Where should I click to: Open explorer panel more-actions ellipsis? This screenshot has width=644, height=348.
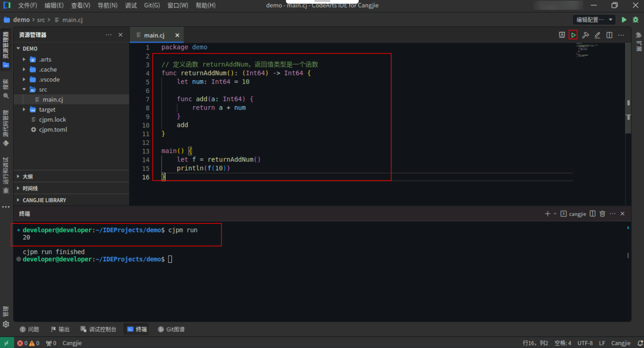click(x=108, y=35)
